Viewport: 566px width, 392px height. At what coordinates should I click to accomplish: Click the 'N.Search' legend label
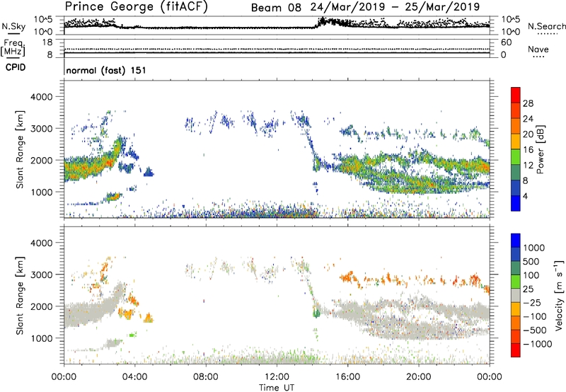click(x=547, y=26)
